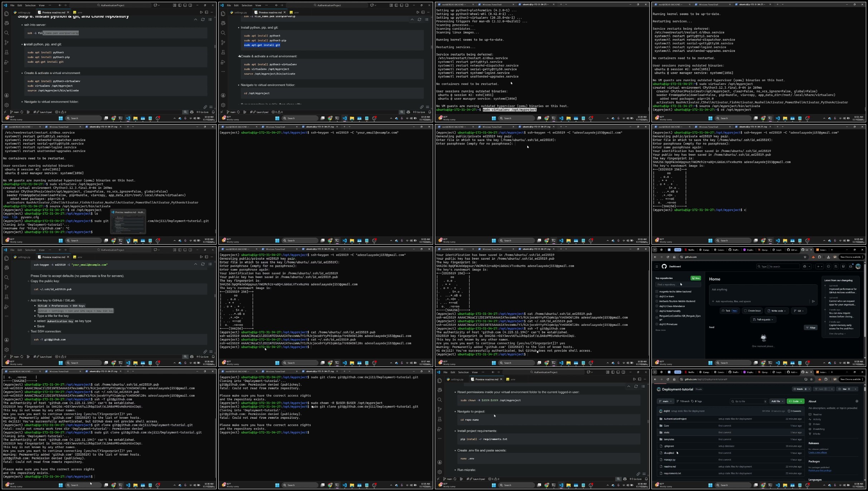868x491 pixels.
Task: Follow the 'Create a new release' link
Action: click(x=818, y=452)
